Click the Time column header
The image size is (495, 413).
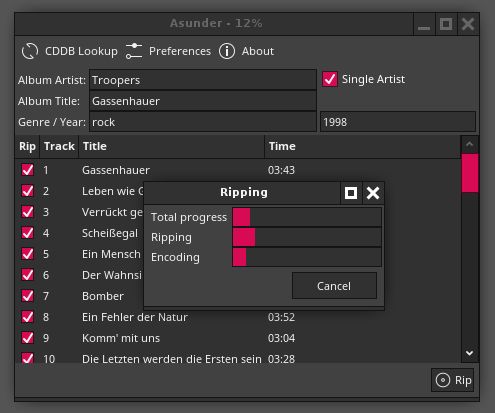point(363,146)
